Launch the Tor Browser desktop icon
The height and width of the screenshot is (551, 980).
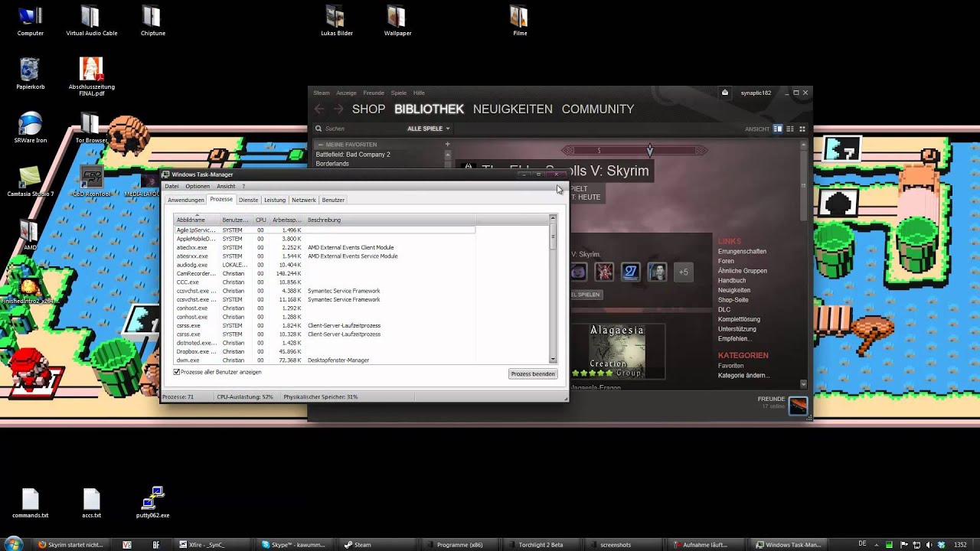[91, 123]
